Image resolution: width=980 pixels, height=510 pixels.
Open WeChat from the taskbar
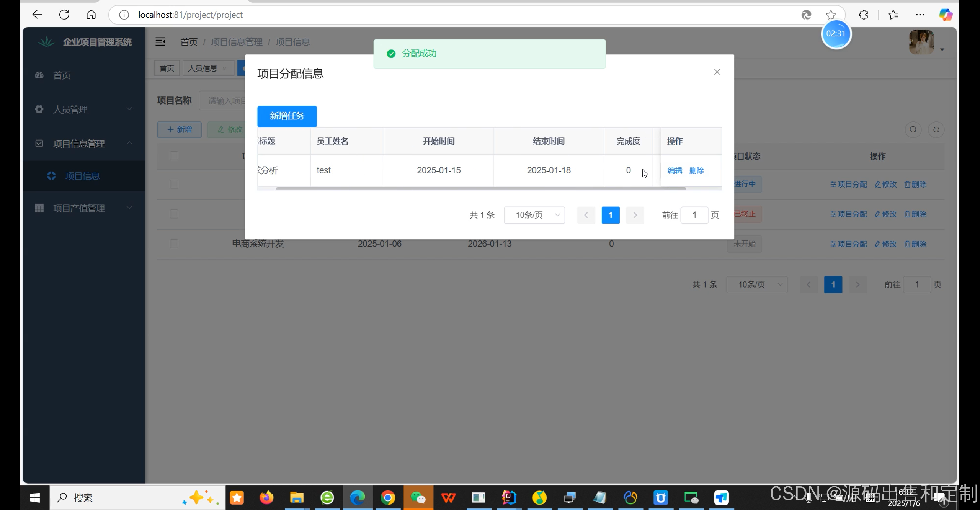pyautogui.click(x=418, y=498)
